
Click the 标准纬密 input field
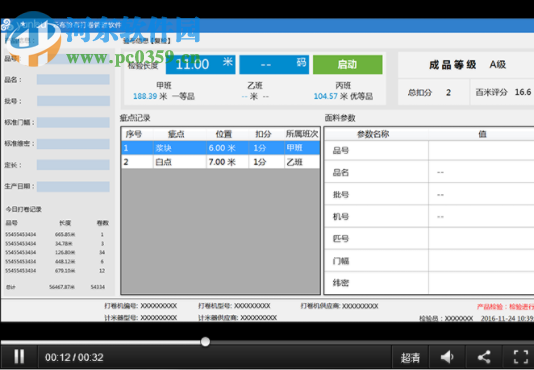73,144
